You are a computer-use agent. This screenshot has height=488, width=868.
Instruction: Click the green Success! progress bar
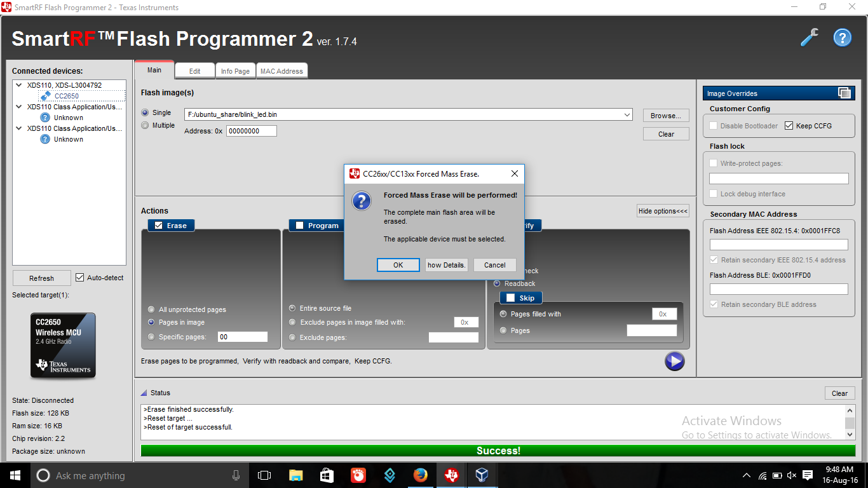498,451
